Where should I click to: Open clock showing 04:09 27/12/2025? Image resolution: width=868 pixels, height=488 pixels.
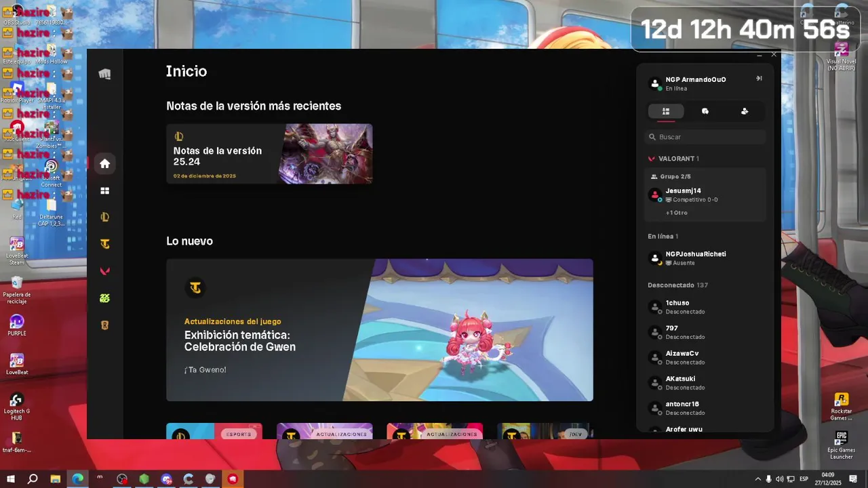coord(828,479)
